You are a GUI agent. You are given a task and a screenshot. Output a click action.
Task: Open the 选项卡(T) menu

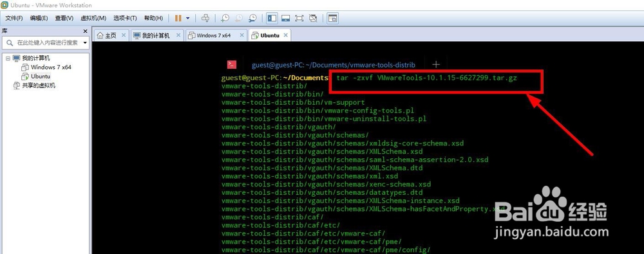point(125,18)
